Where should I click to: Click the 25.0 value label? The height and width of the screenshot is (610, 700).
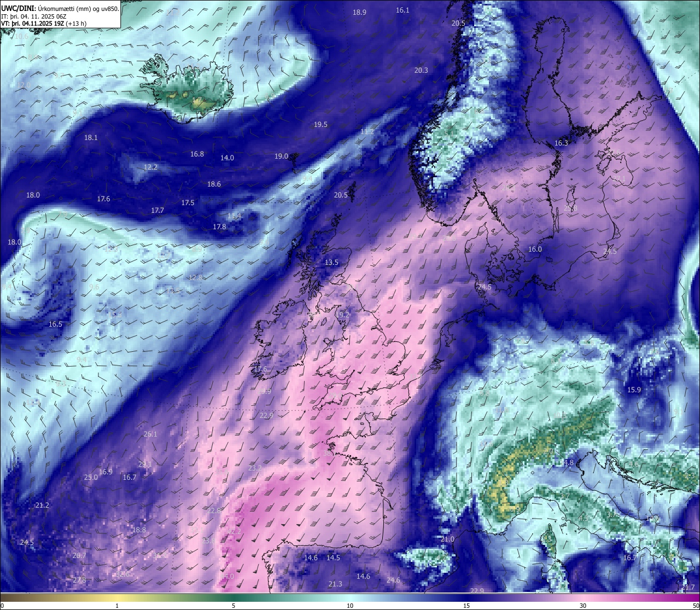[90, 478]
